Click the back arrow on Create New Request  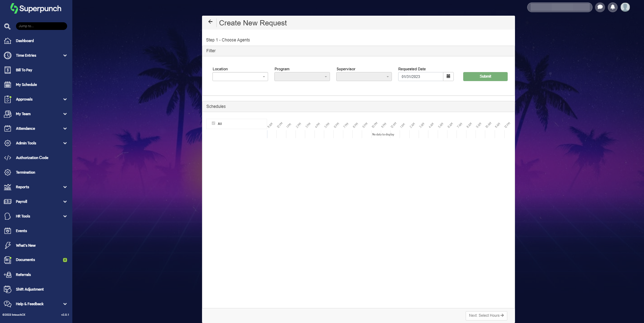(x=210, y=22)
